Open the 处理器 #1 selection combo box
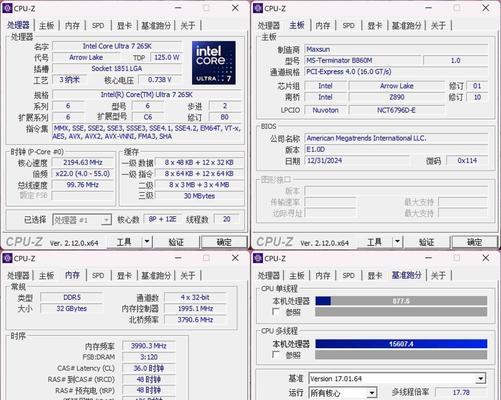 pos(82,220)
